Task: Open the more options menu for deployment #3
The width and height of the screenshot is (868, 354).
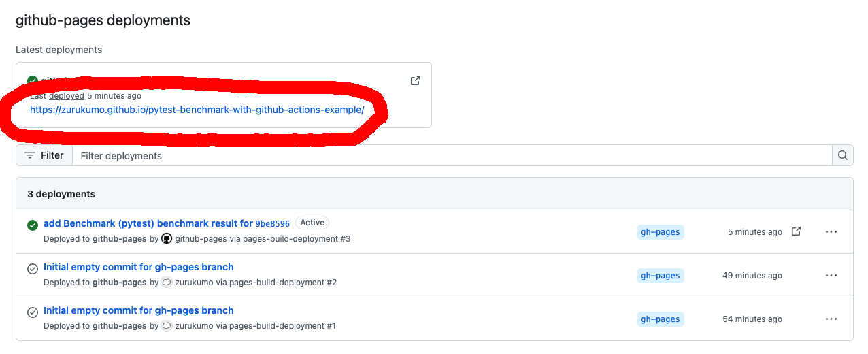Action: [831, 232]
